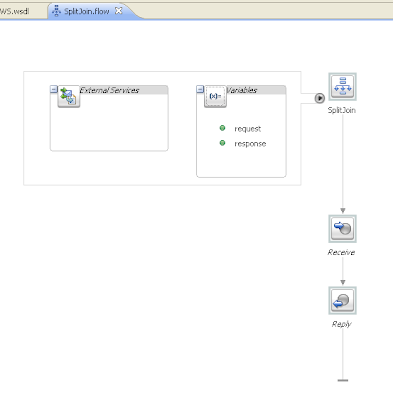Close the SplitJoin.flow tab
393x400 pixels.
pos(118,11)
